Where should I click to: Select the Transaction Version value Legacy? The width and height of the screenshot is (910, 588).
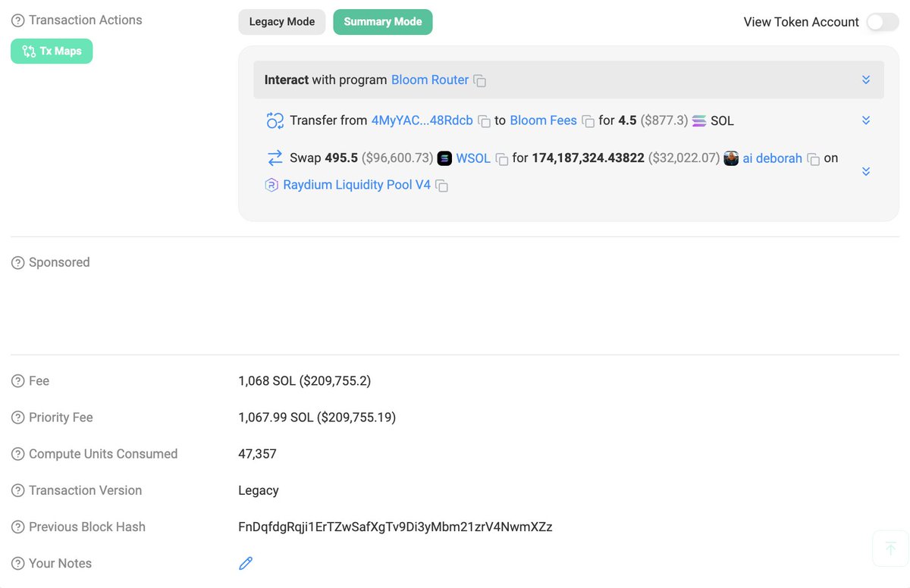click(259, 490)
